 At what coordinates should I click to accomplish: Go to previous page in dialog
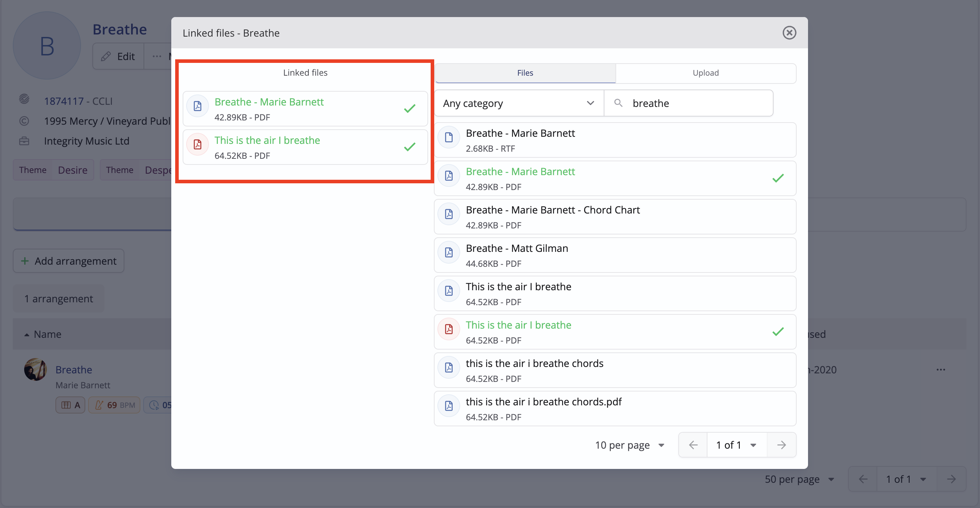pos(693,445)
